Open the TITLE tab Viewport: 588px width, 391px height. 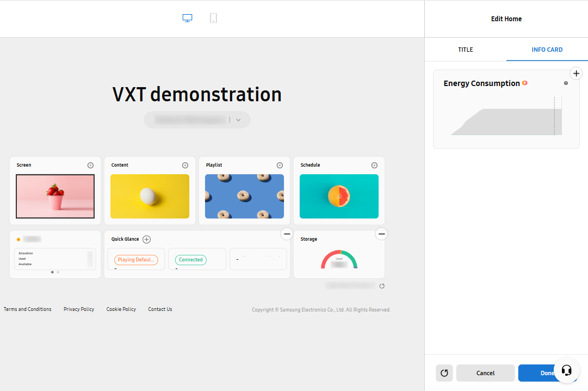click(x=465, y=50)
